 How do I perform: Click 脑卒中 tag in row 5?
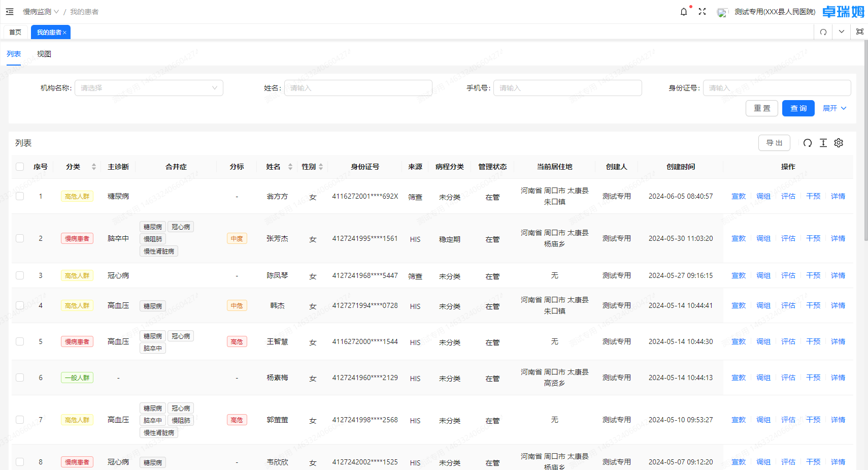pyautogui.click(x=153, y=348)
